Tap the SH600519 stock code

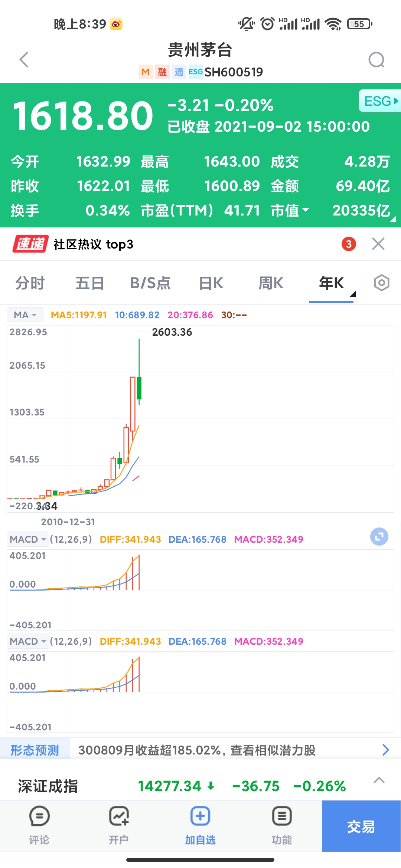click(x=234, y=72)
